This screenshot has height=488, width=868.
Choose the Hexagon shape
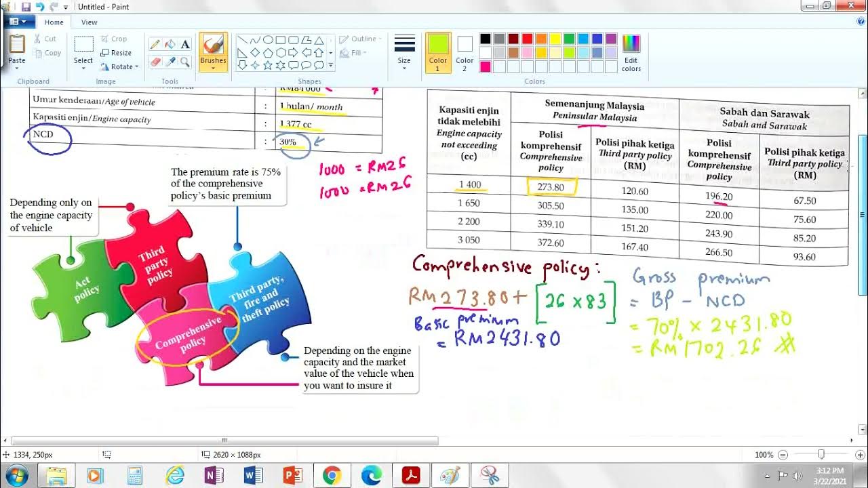pyautogui.click(x=281, y=52)
